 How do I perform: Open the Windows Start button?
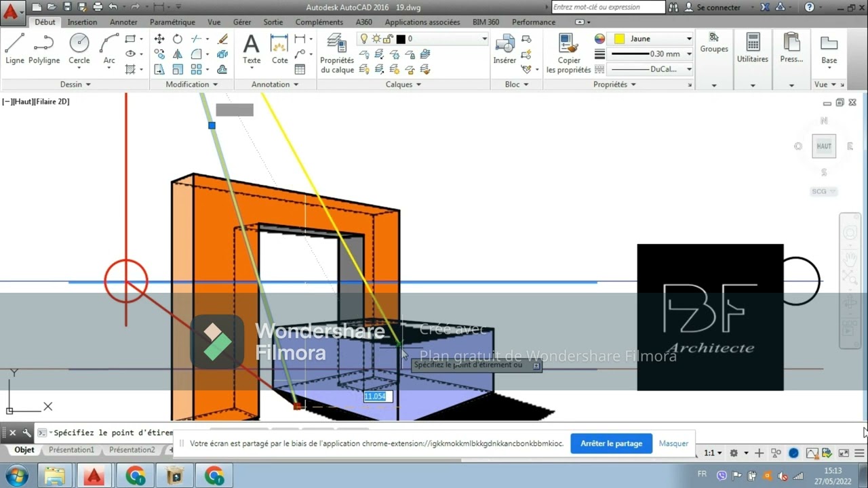pyautogui.click(x=16, y=476)
